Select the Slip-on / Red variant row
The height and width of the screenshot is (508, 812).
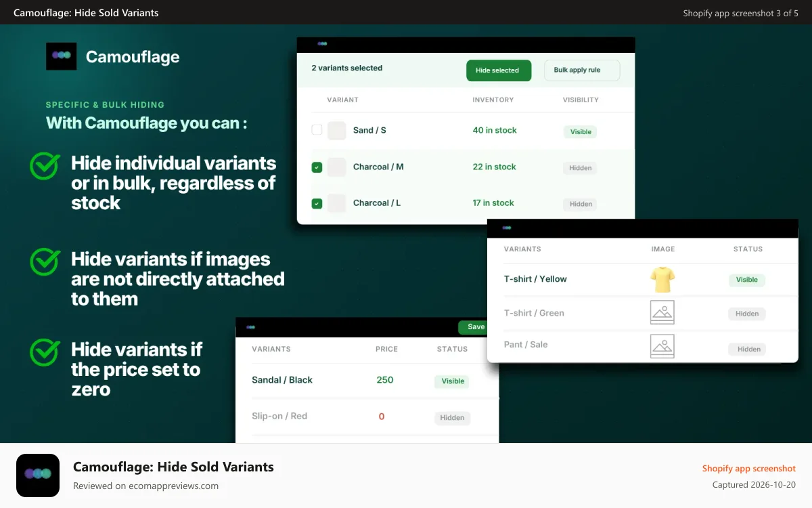pos(367,417)
